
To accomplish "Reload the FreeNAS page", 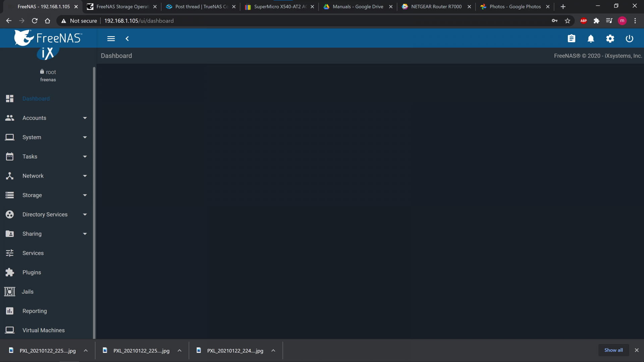I will [x=35, y=21].
